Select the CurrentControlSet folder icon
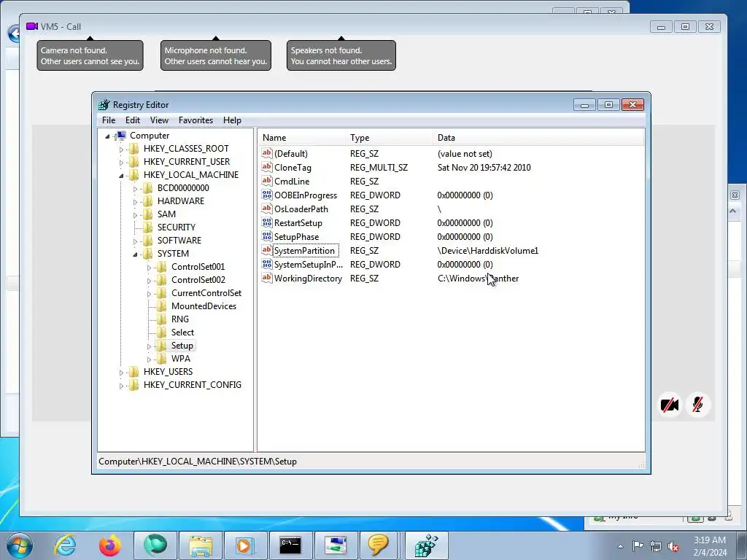Screen dimensions: 747x560 [x=162, y=293]
